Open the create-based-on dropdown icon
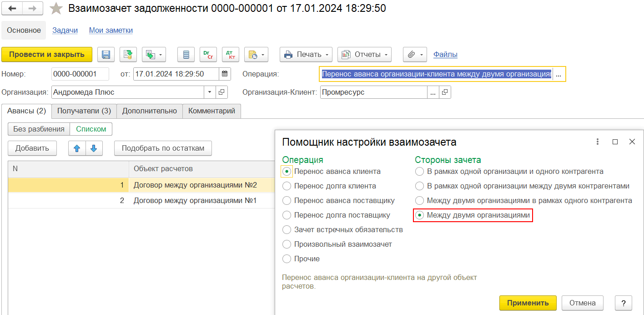Viewport: 644px width, 315px height. click(154, 55)
